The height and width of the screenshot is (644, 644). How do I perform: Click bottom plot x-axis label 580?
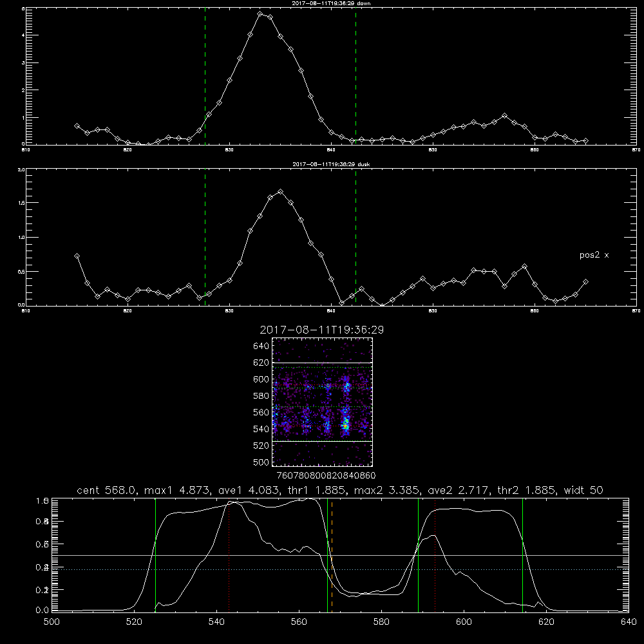click(x=381, y=622)
